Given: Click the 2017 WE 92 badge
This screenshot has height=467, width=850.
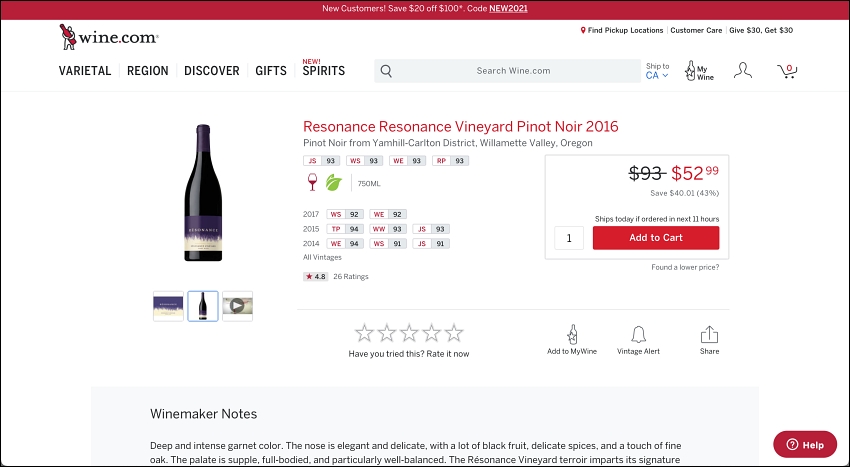Looking at the screenshot, I should pos(388,214).
